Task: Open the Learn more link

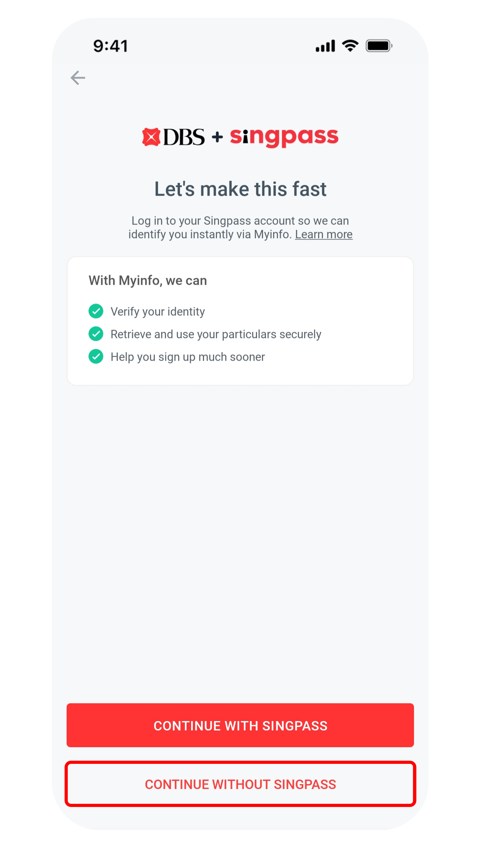Action: click(324, 234)
